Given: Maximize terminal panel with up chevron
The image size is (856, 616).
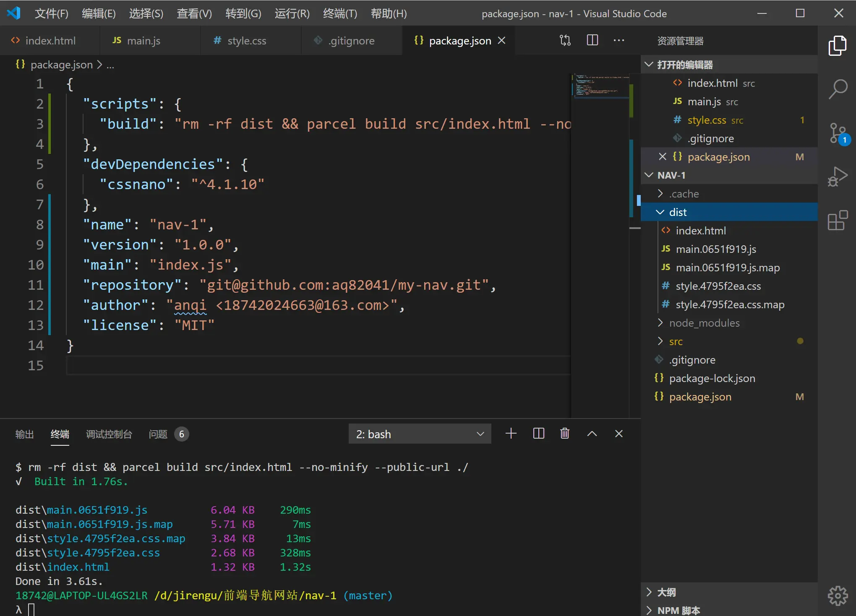Looking at the screenshot, I should pyautogui.click(x=592, y=434).
